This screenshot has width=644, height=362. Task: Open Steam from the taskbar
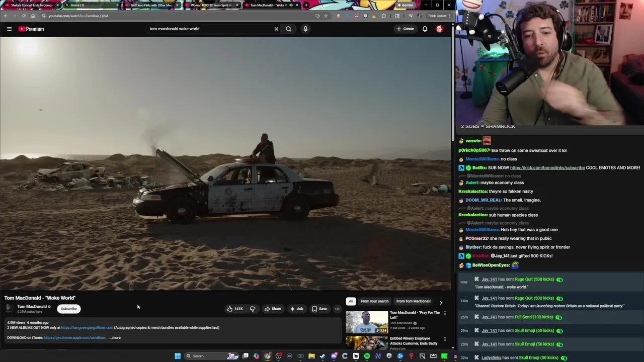click(x=322, y=356)
